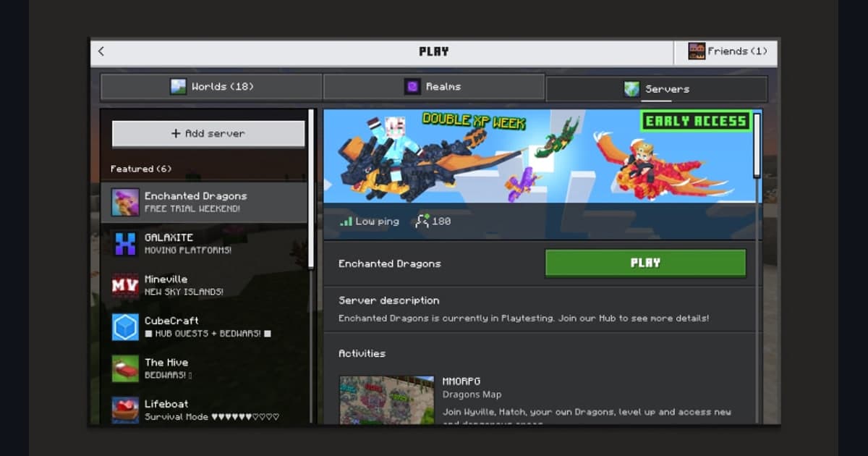Click the Double XP Week dragon banner
The image size is (868, 456).
(x=539, y=156)
